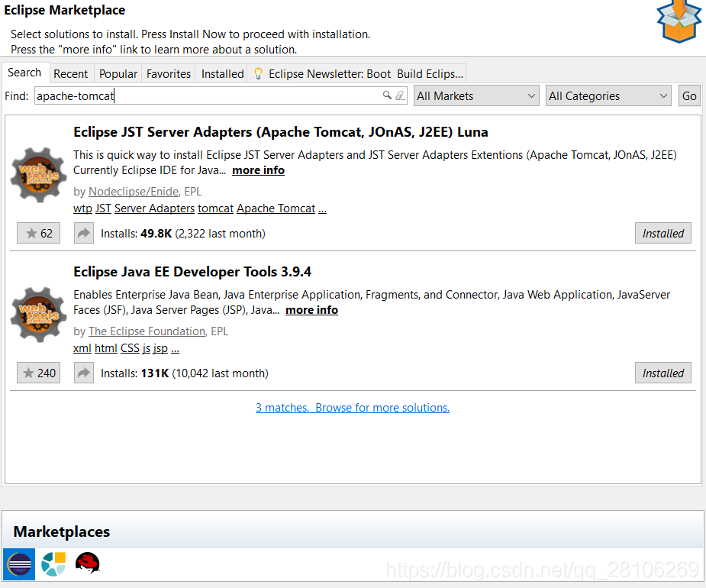706x588 pixels.
Task: Switch to the Installed tab
Action: [x=222, y=74]
